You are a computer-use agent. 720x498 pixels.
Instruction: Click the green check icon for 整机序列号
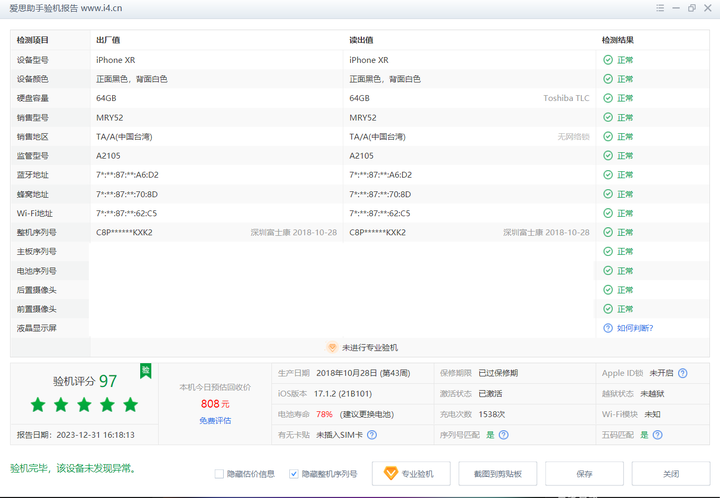[x=608, y=232]
